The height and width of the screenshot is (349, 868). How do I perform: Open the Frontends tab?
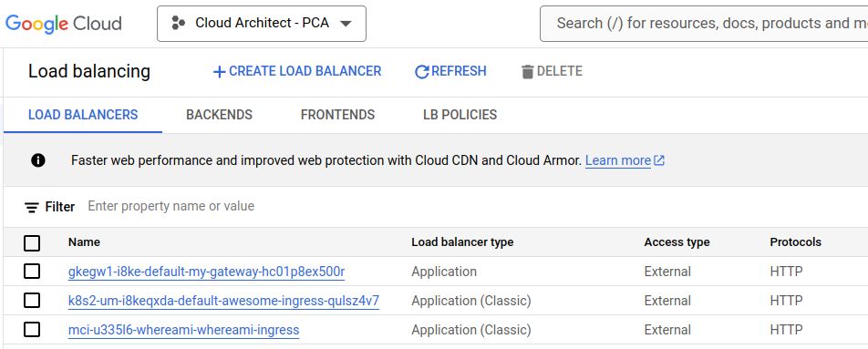click(x=337, y=115)
